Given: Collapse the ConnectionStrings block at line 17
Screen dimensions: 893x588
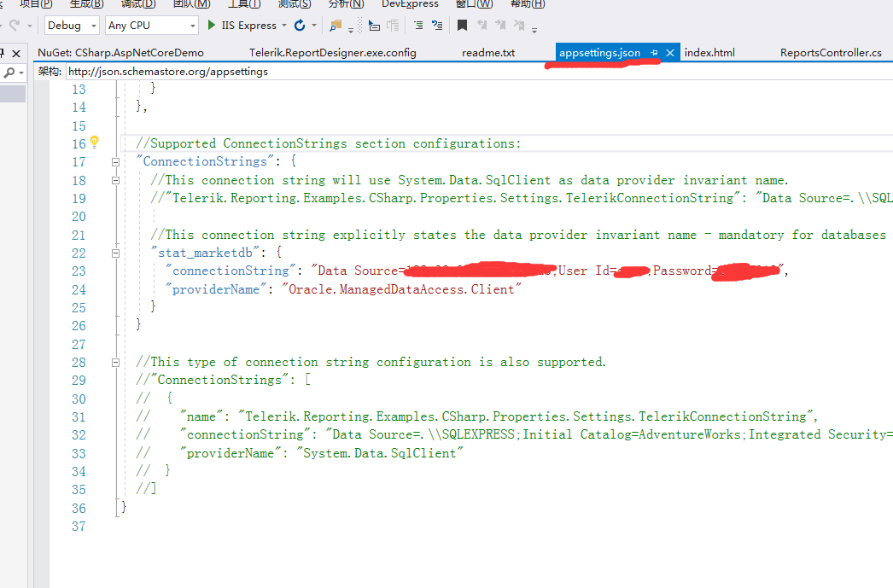Looking at the screenshot, I should tap(115, 162).
